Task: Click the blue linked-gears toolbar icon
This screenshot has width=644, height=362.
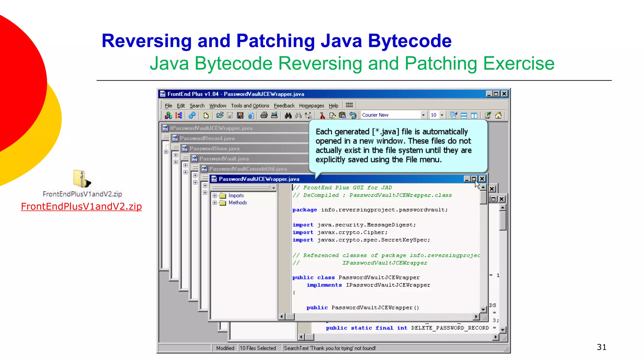Action: click(192, 115)
